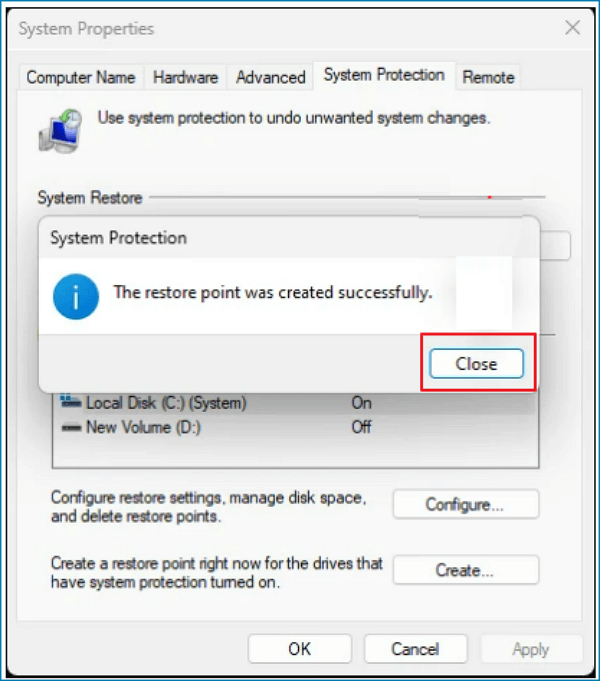Click the system protection computer icon
The width and height of the screenshot is (600, 681).
pos(61,131)
